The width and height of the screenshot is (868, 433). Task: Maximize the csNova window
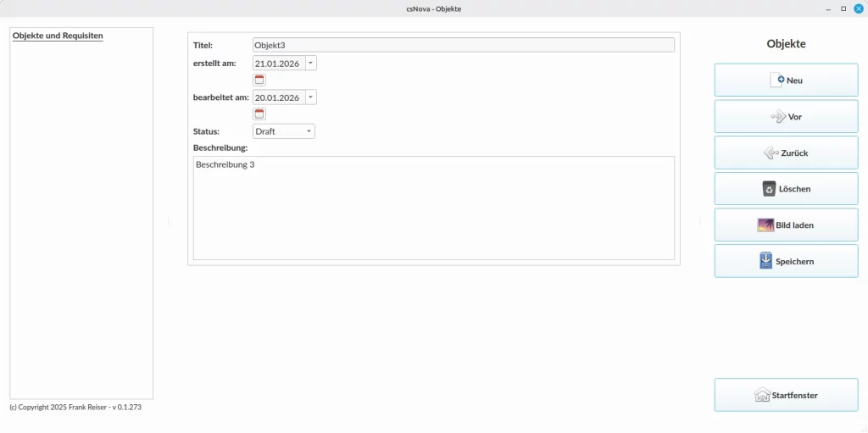pos(843,8)
